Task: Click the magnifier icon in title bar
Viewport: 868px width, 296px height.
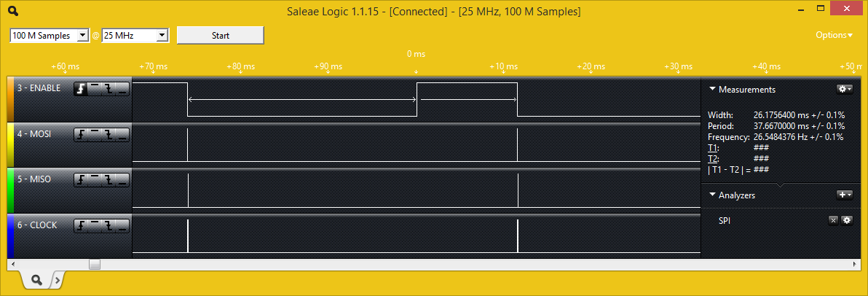Action: 14,11
